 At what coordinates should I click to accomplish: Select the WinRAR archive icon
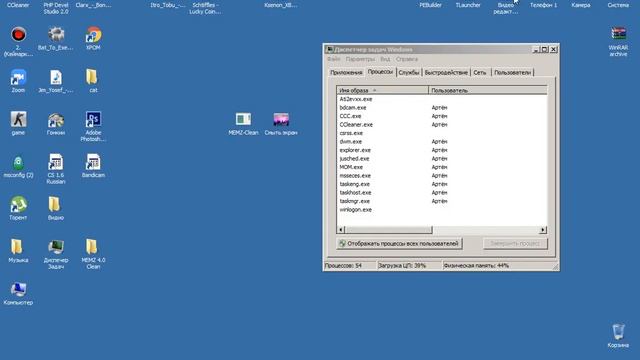pos(618,34)
